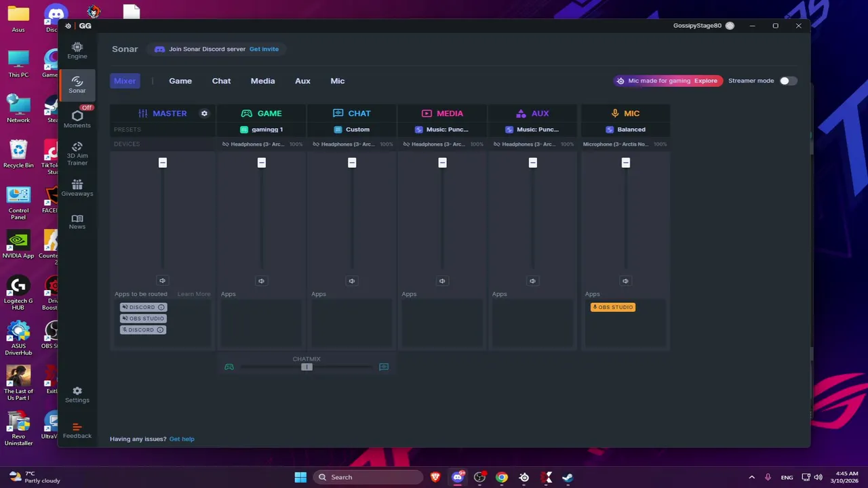This screenshot has height=488, width=868.
Task: Switch to the Media tab
Action: (262, 81)
